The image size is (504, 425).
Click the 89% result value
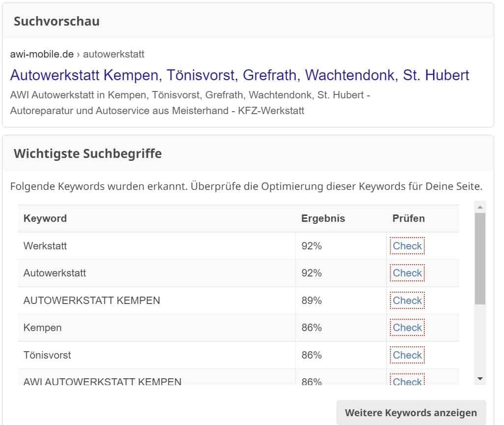[x=311, y=300]
